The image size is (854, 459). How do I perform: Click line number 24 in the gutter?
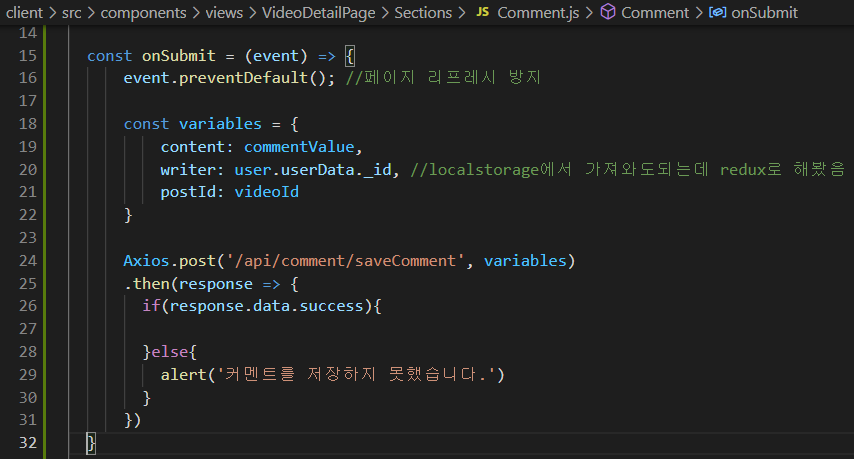[x=28, y=261]
